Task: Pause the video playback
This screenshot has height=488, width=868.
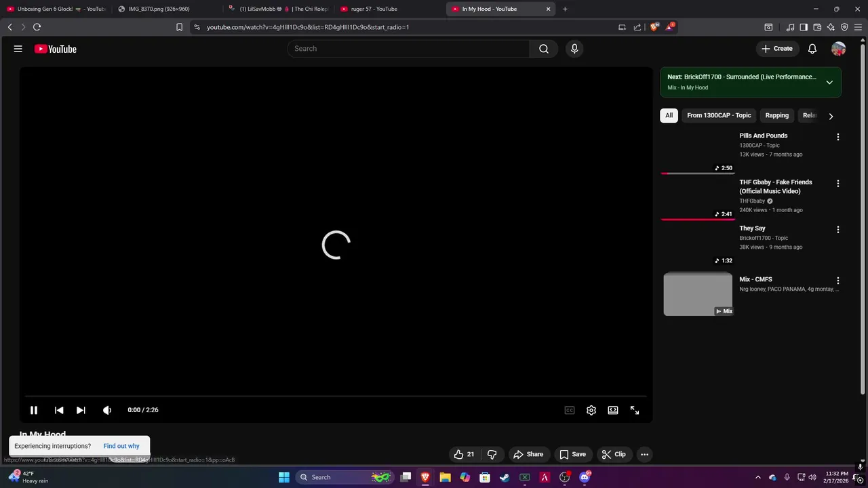Action: coord(34,410)
